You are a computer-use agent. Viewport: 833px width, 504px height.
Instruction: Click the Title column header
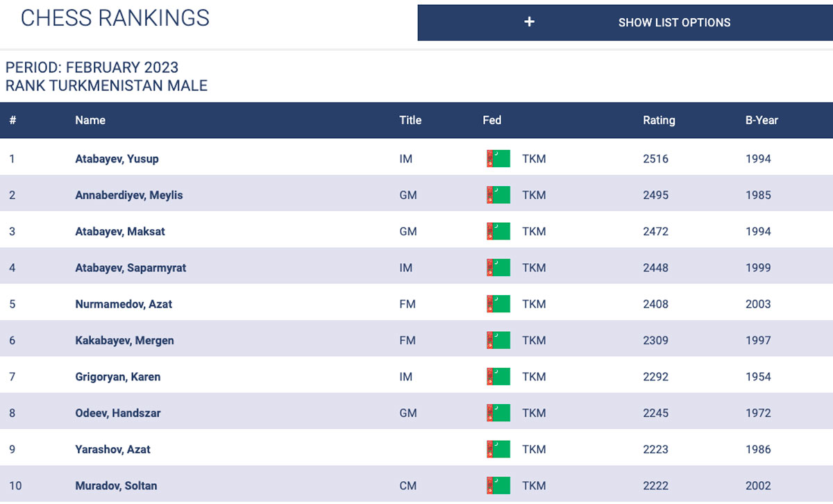coord(410,120)
